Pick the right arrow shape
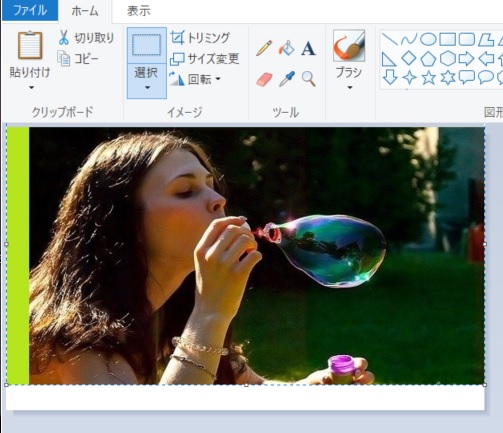503x433 pixels. click(466, 59)
